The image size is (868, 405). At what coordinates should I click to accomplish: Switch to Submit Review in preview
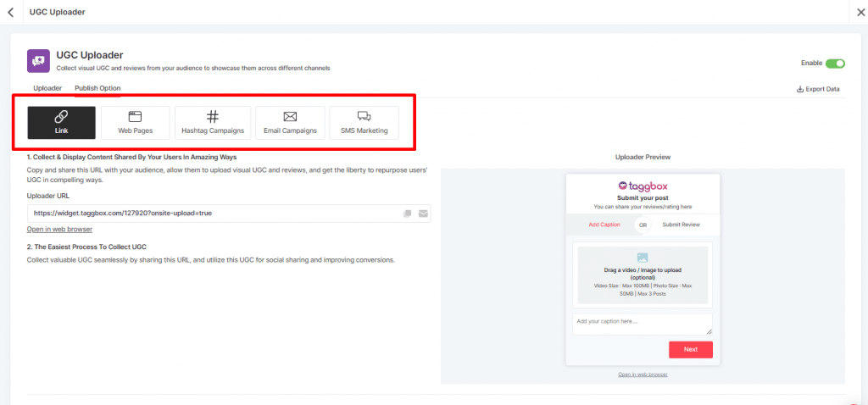681,225
